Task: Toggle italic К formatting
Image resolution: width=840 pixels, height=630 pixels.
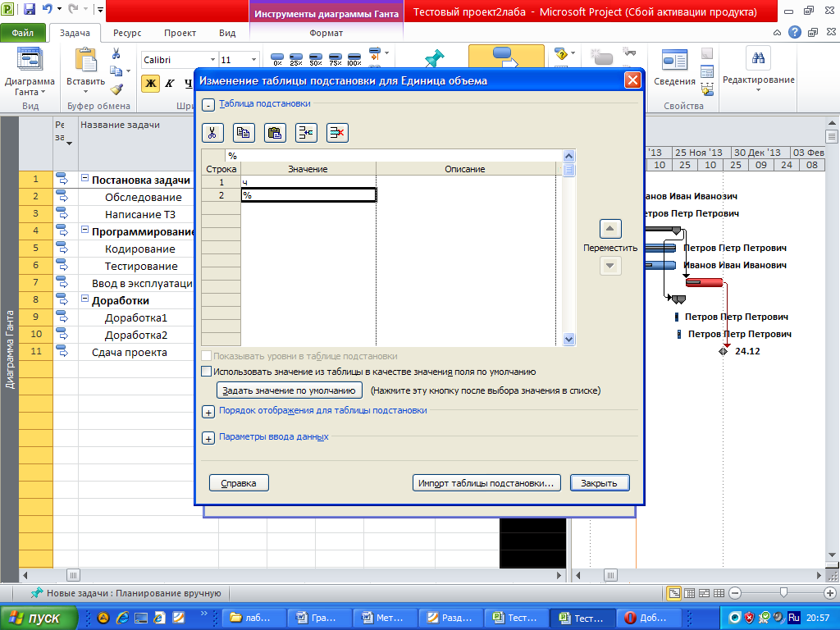Action: pos(170,83)
